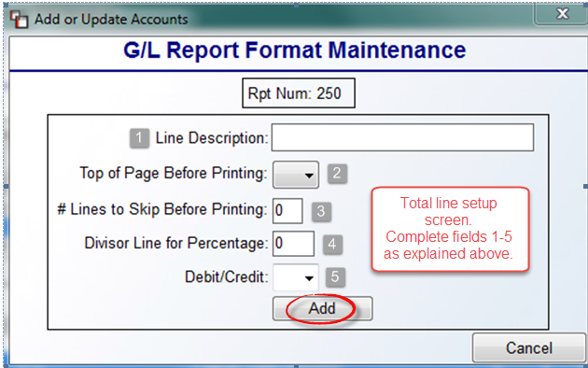
Task: Focus the Lines to Skip Before Printing field
Action: (287, 211)
